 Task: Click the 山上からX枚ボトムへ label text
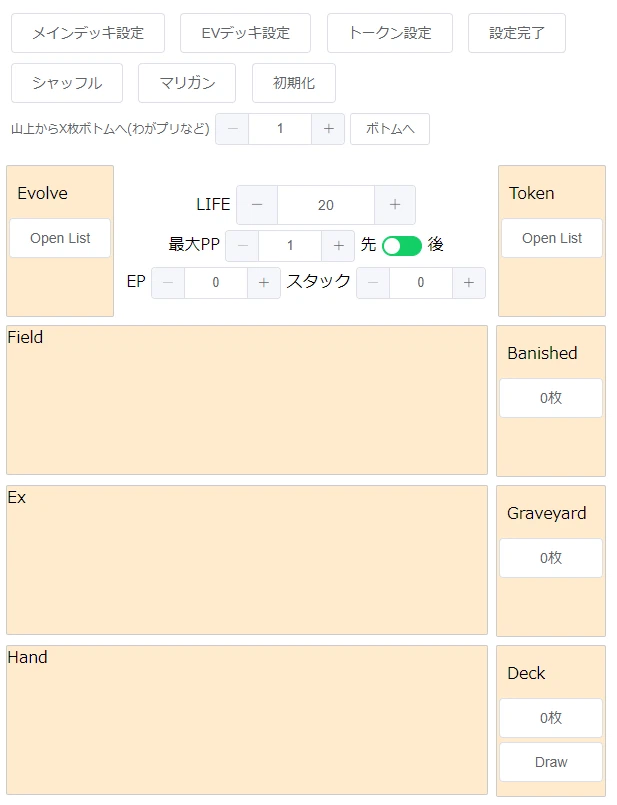click(110, 128)
